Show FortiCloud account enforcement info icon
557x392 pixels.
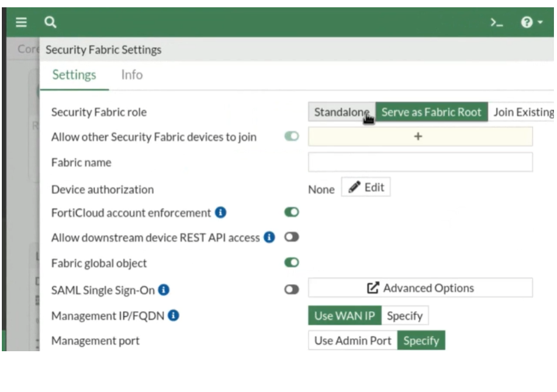pos(220,212)
